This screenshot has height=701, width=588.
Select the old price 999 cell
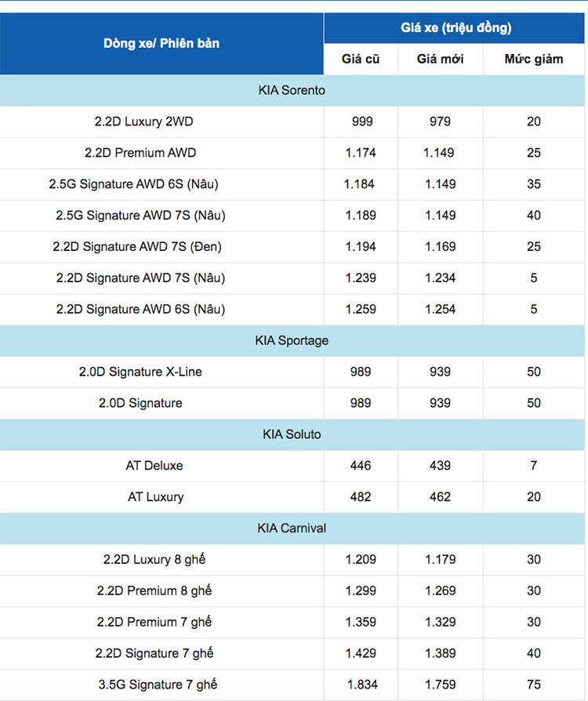pyautogui.click(x=361, y=122)
